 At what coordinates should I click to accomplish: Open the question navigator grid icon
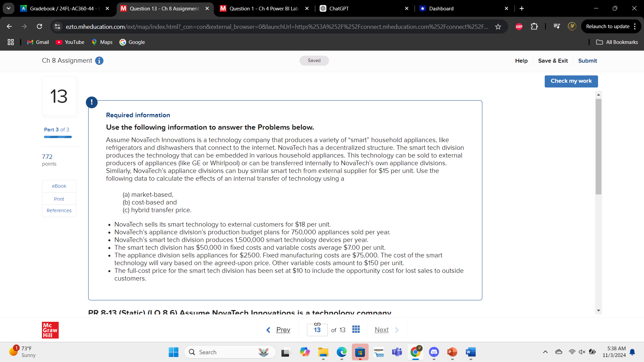[x=356, y=329]
